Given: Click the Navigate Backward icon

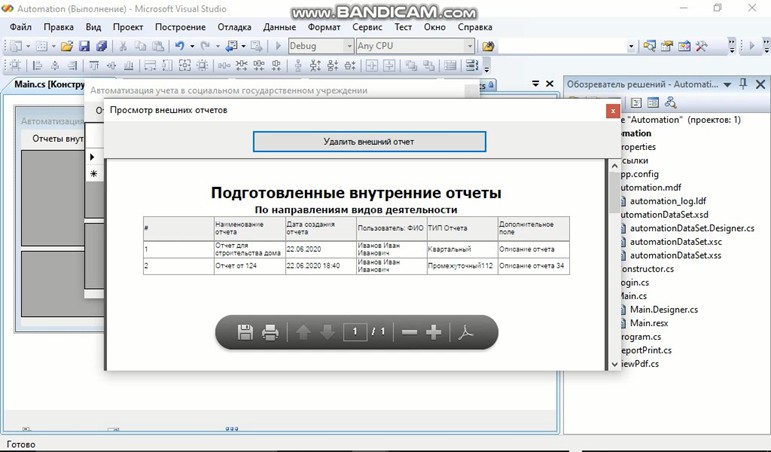Looking at the screenshot, I should [231, 46].
